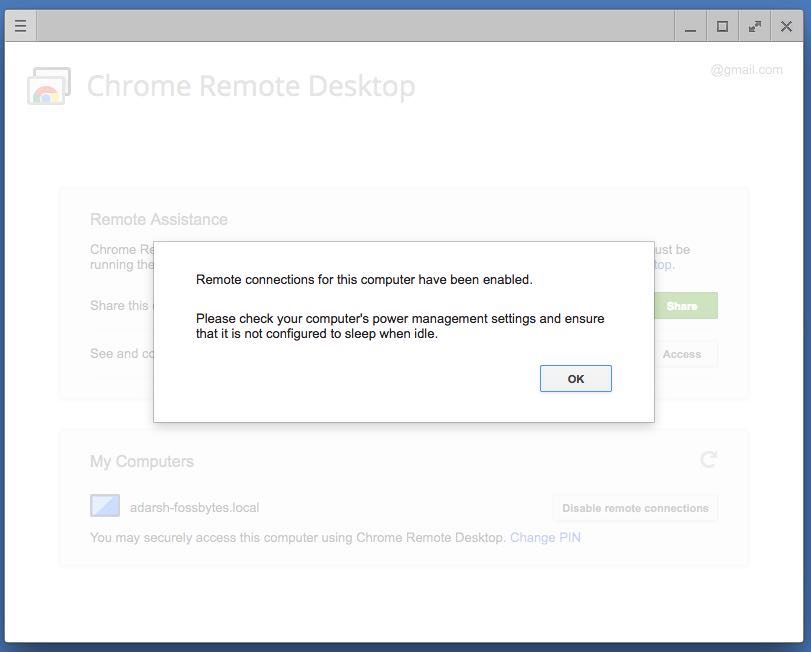Click the green Share button
Viewport: 811px width, 652px height.
coord(686,306)
